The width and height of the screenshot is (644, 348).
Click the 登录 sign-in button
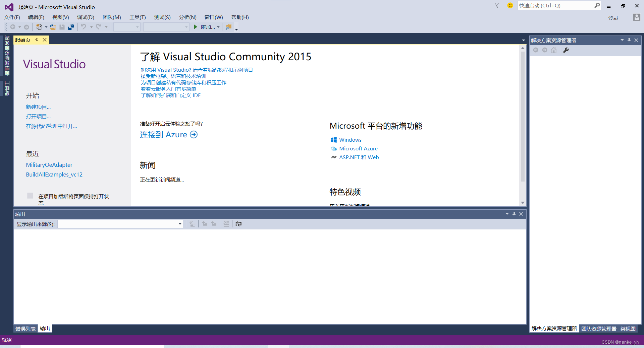point(613,18)
